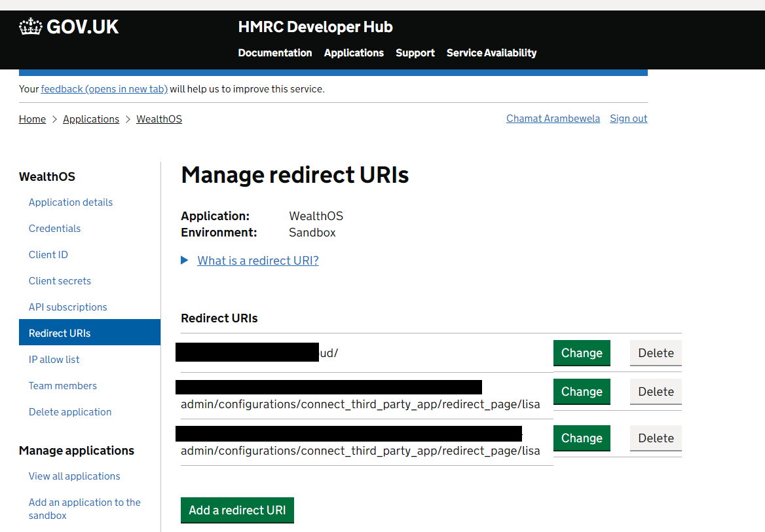
Task: Go to the Home breadcrumb
Action: (x=32, y=119)
